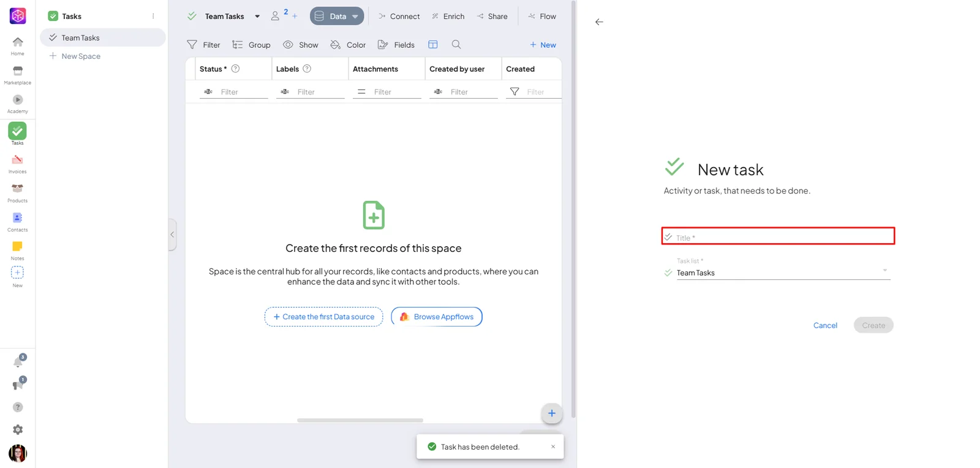Click the horizontal scrollbar under the table

(360, 420)
